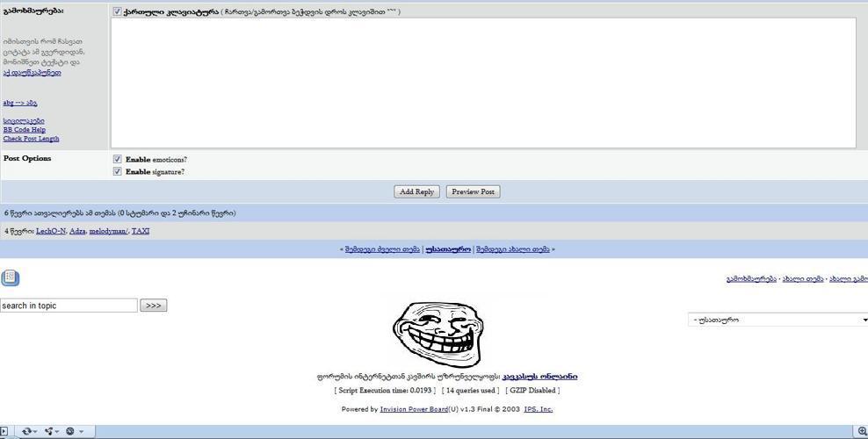Image resolution: width=868 pixels, height=439 pixels.
Task: Click the 'Script Execution time: 0.0193' text
Action: [385, 391]
